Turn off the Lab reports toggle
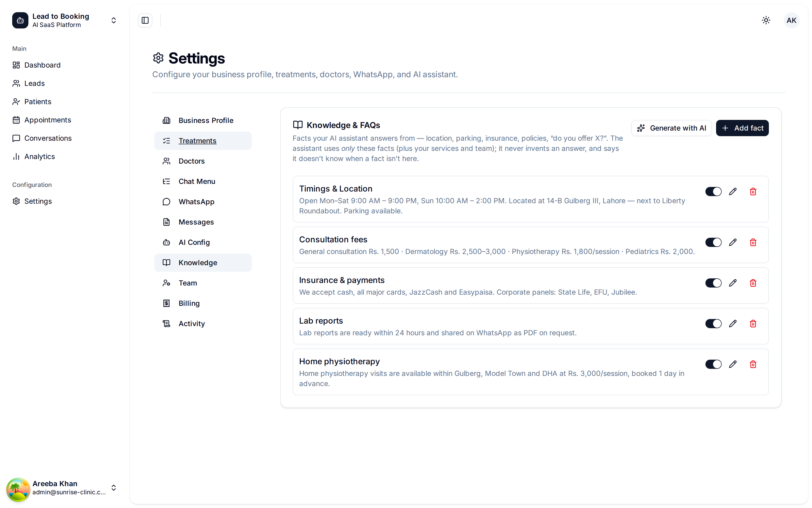 click(713, 324)
